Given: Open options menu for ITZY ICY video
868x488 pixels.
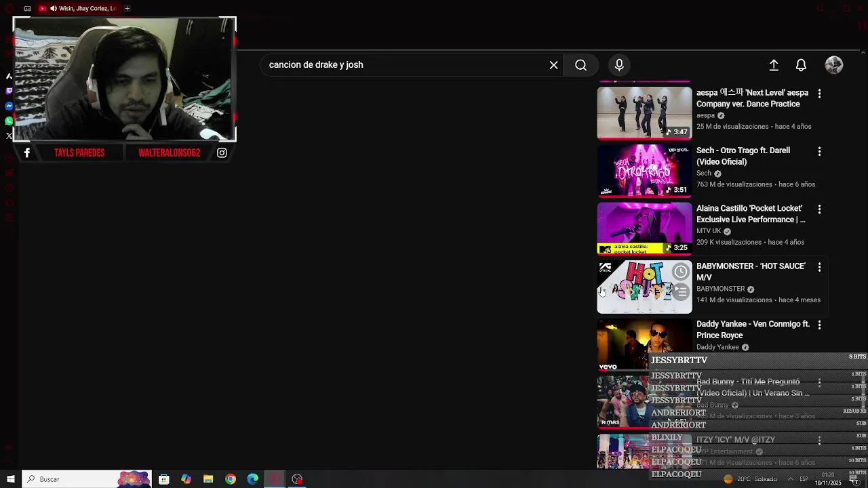Looking at the screenshot, I should 819,441.
